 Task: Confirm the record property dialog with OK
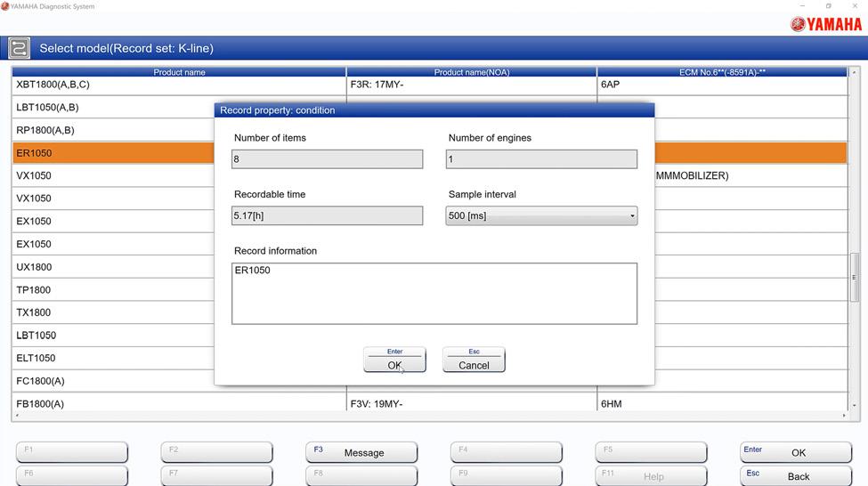point(394,360)
